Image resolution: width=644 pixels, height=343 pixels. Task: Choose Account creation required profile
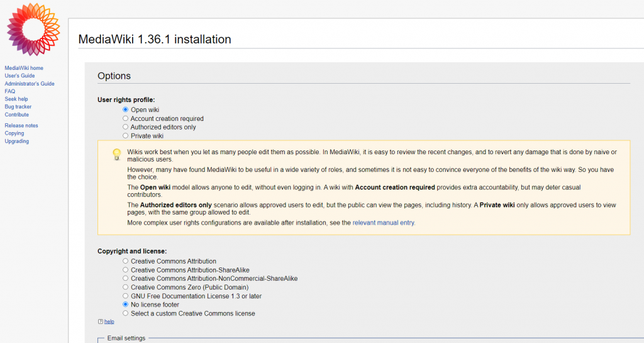pos(126,118)
